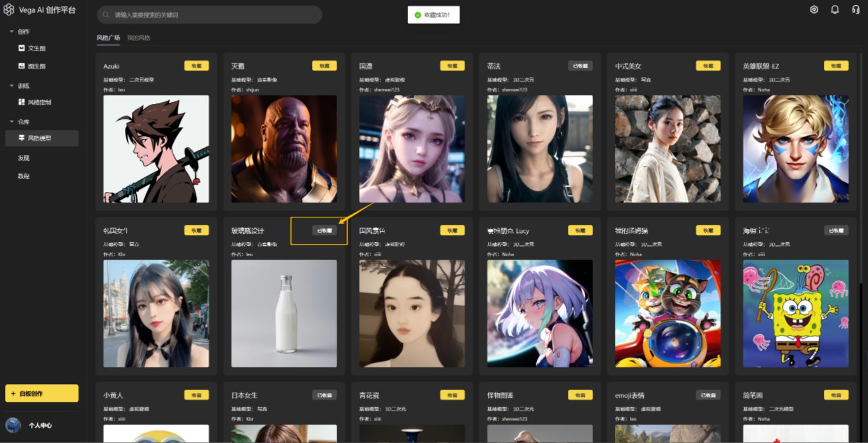This screenshot has width=868, height=443.
Task: Open the milk bottle thumbnail
Action: pyautogui.click(x=284, y=314)
